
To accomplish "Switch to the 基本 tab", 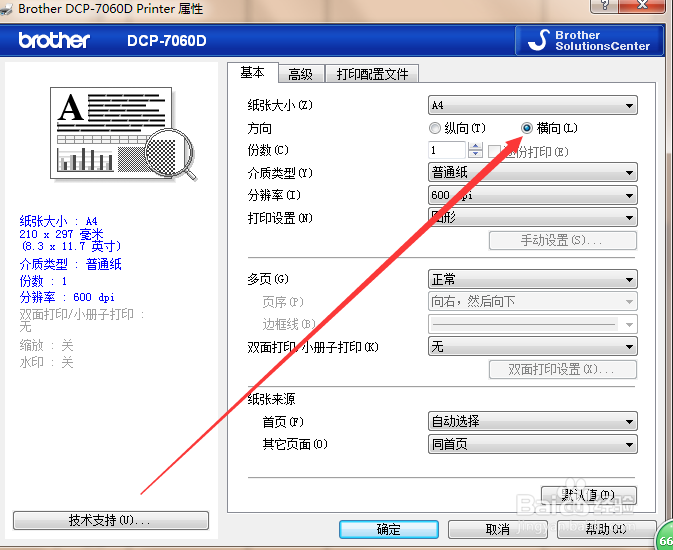I will click(x=252, y=73).
